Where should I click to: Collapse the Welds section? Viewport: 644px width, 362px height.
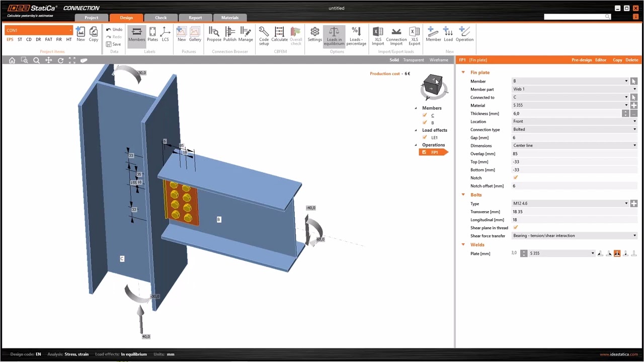point(463,245)
